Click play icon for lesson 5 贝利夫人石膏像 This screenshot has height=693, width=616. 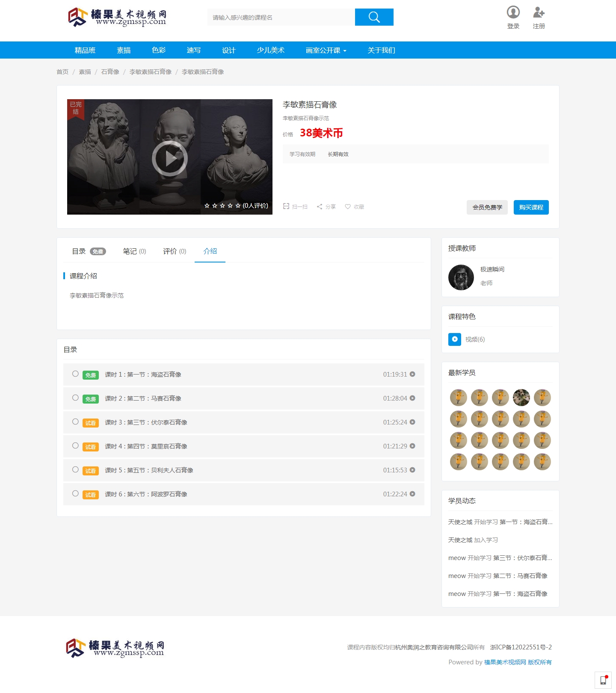coord(412,470)
